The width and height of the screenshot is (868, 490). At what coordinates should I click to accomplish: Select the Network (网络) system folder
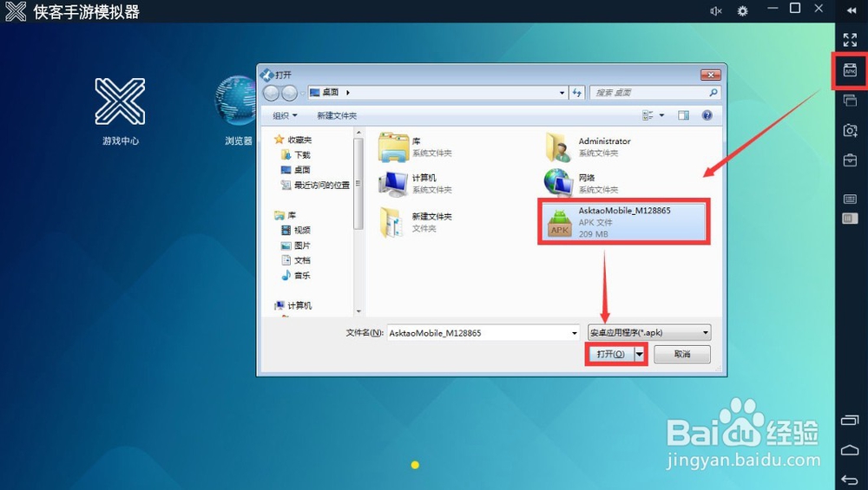click(x=582, y=184)
